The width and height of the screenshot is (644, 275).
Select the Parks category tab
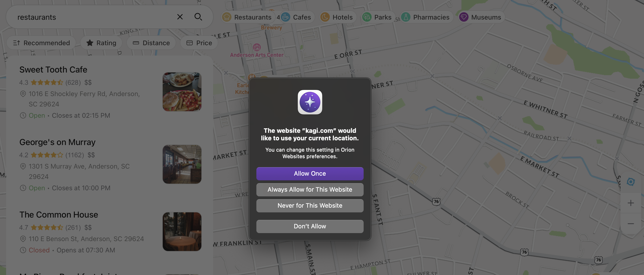tap(378, 17)
